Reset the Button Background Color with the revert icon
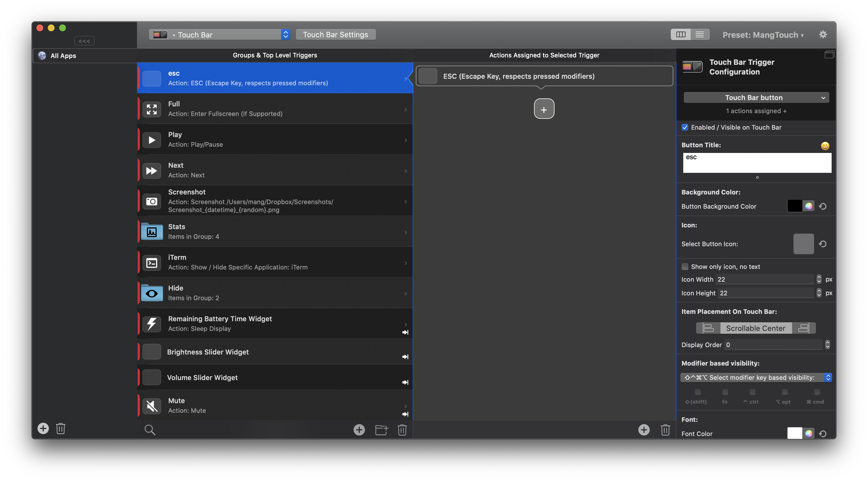This screenshot has height=481, width=868. 823,206
